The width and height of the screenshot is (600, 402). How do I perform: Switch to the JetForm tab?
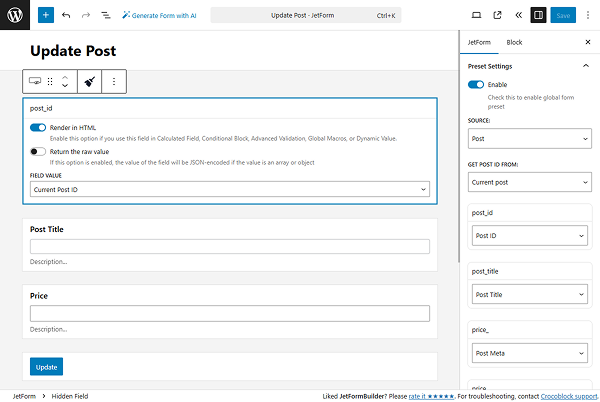tap(480, 42)
